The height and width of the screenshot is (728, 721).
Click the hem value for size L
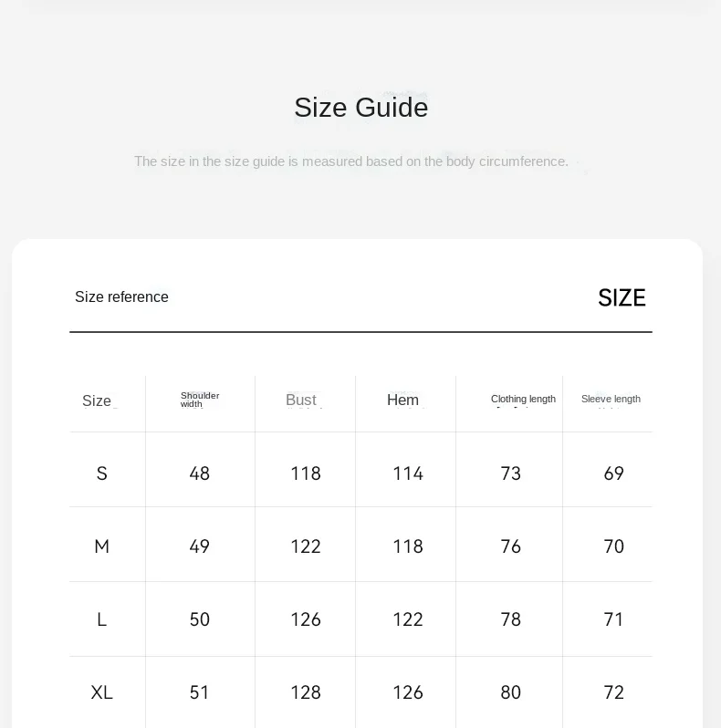pyautogui.click(x=408, y=619)
